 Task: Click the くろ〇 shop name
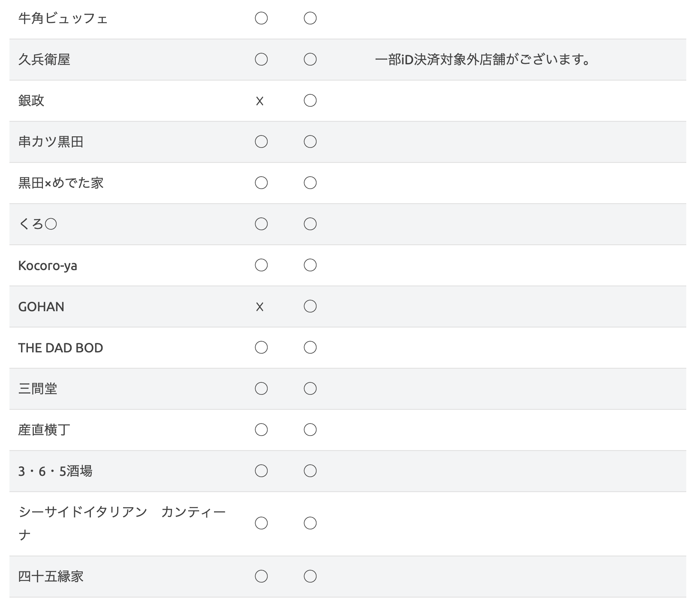click(x=38, y=224)
